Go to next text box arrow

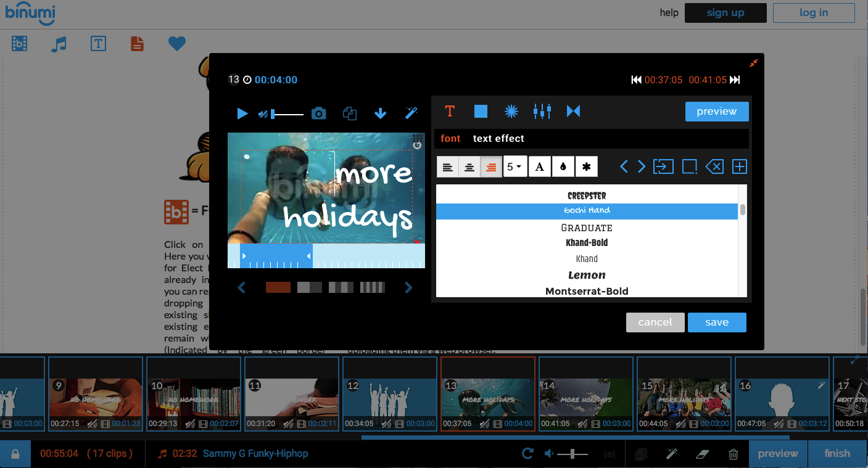642,166
